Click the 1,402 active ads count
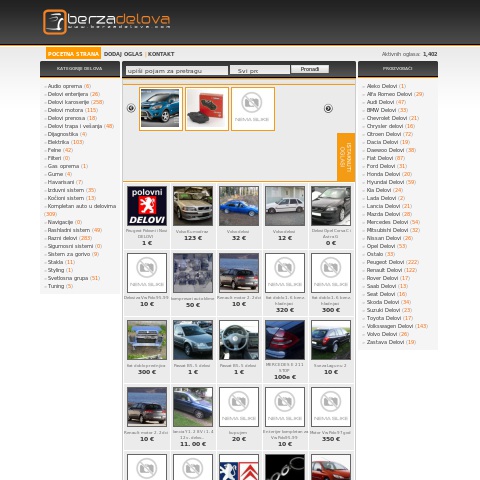The width and height of the screenshot is (480, 480). 430,54
